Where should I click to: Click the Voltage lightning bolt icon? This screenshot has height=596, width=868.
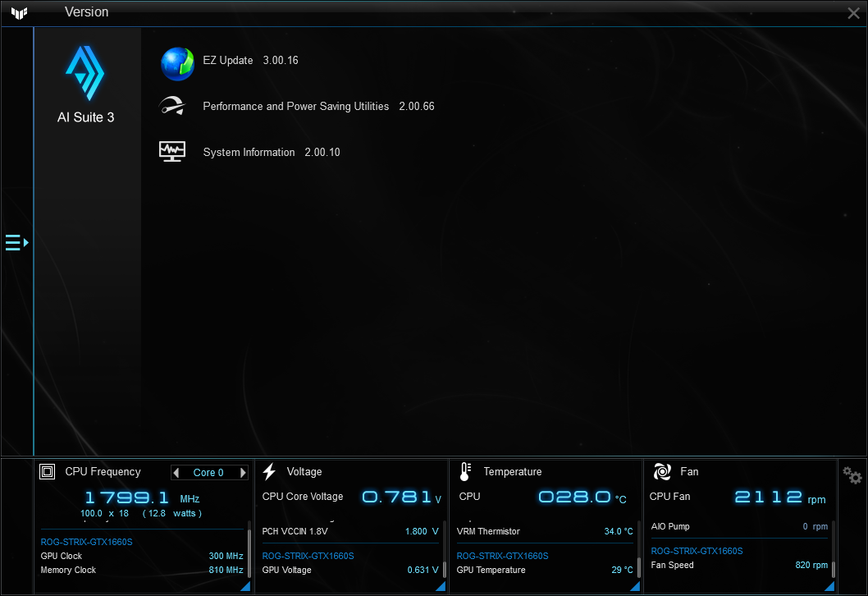[269, 471]
